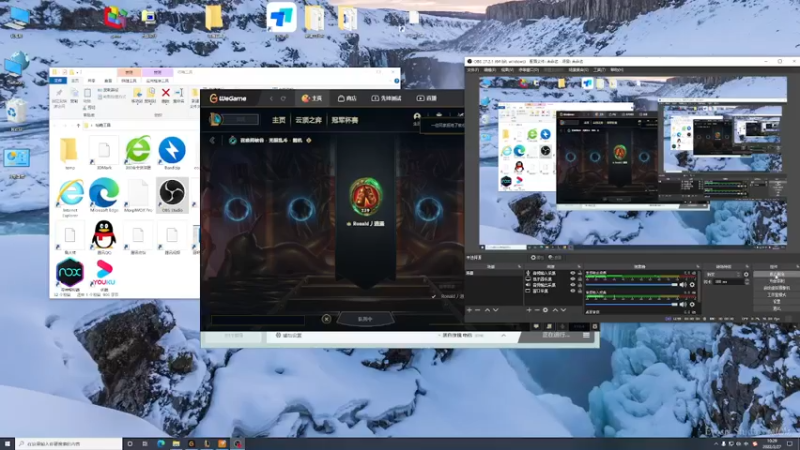Move OBS source up with arrow
This screenshot has width=800, height=450.
pos(555,310)
